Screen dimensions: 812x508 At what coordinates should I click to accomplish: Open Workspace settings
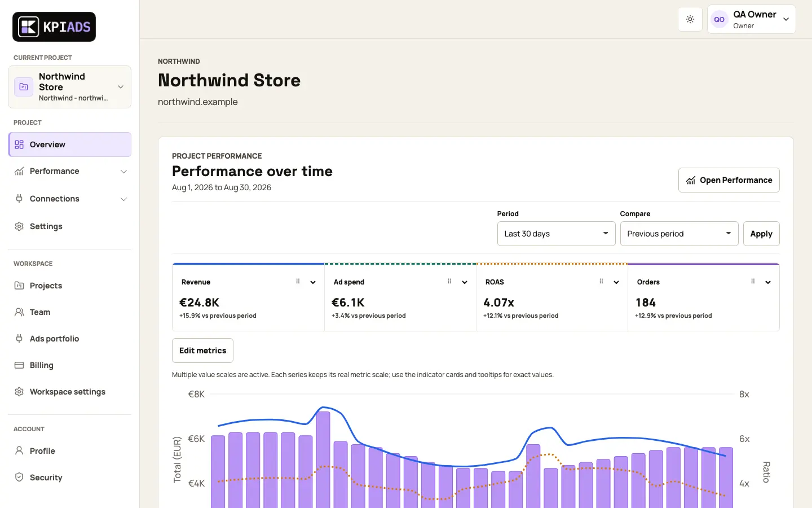click(70, 392)
